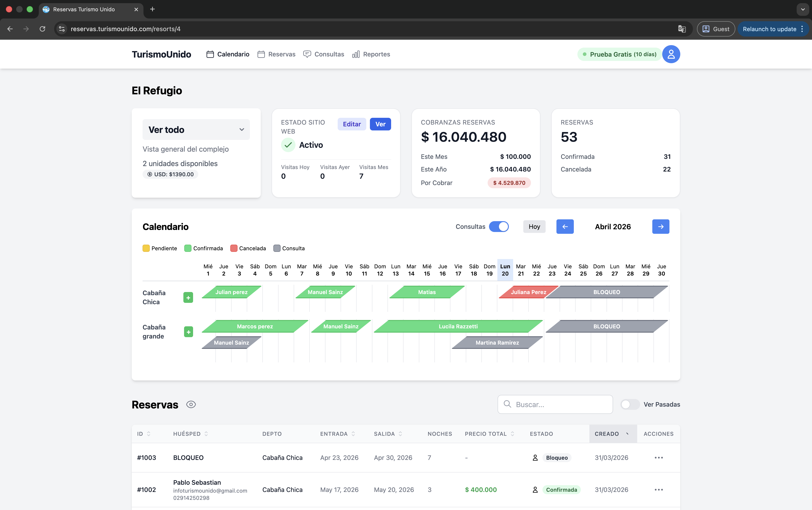Image resolution: width=812 pixels, height=510 pixels.
Task: Toggle the eye icon beside Reservas heading
Action: click(191, 404)
